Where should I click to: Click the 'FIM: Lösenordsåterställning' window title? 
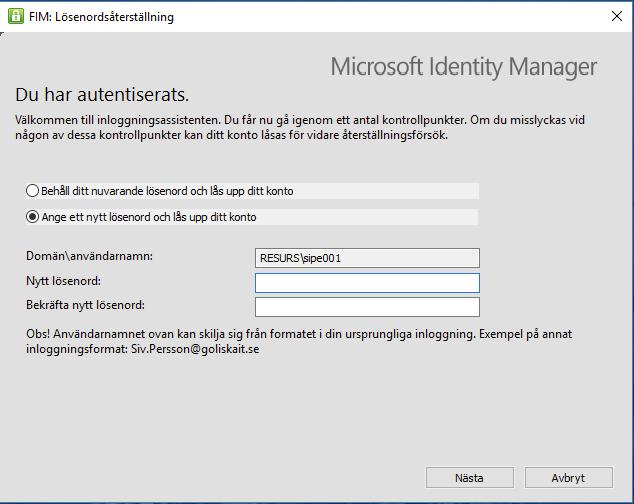(x=101, y=17)
